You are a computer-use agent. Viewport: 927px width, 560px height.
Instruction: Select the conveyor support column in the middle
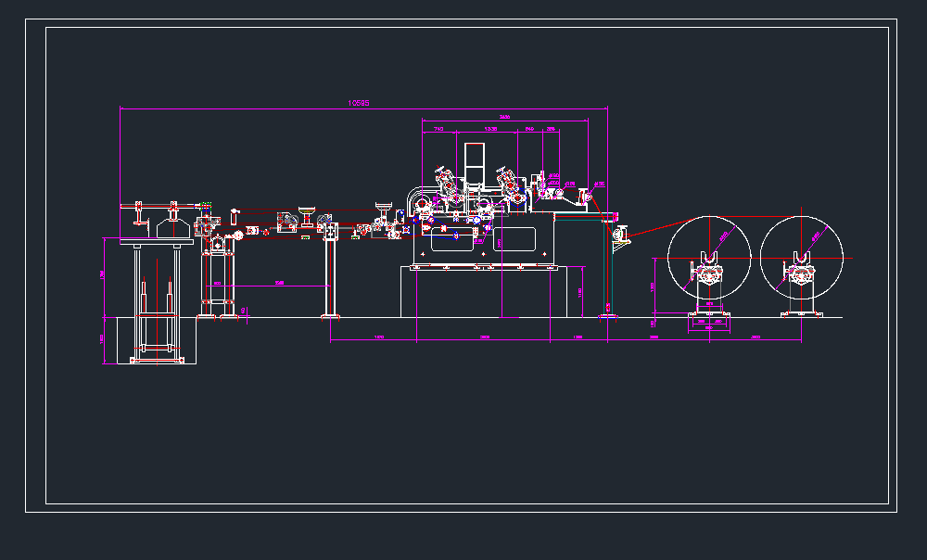click(330, 274)
